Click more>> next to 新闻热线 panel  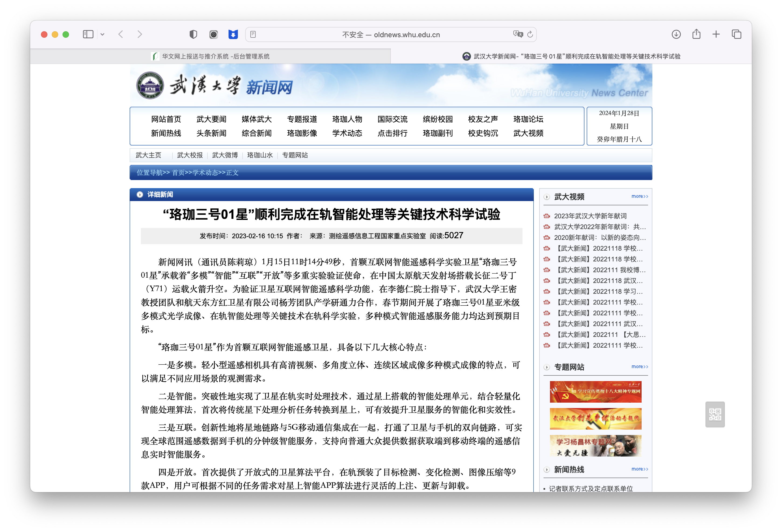(x=640, y=469)
